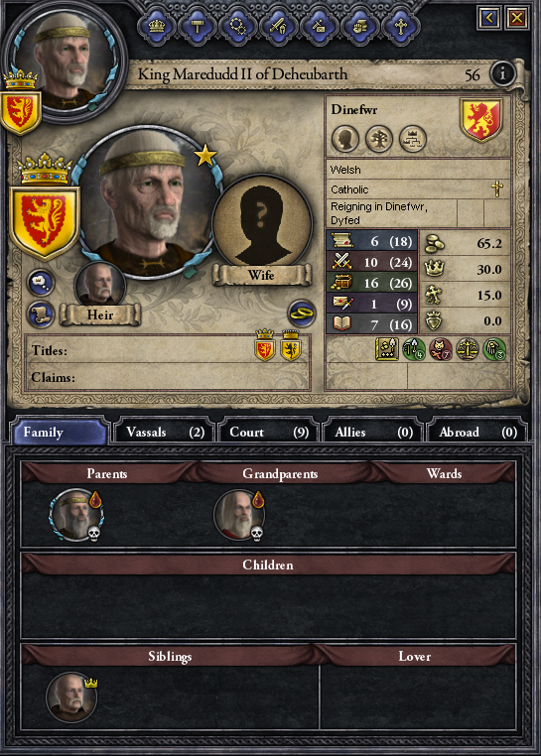
Task: Switch to the Vassals tab
Action: point(165,432)
